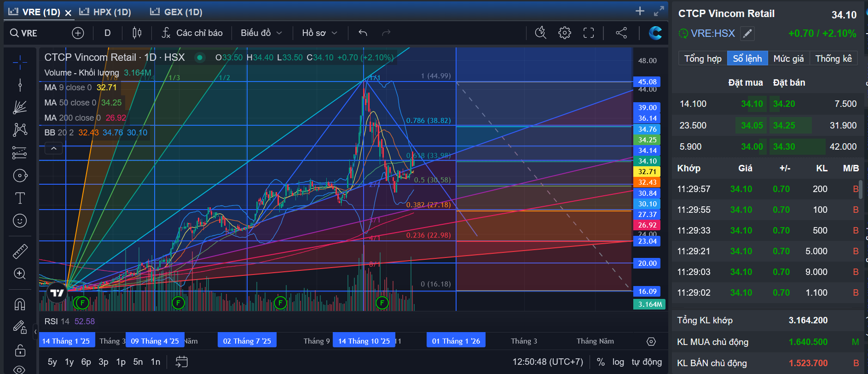Image resolution: width=868 pixels, height=374 pixels.
Task: Open the Gann and Fibonacci fan tools
Action: (20, 107)
